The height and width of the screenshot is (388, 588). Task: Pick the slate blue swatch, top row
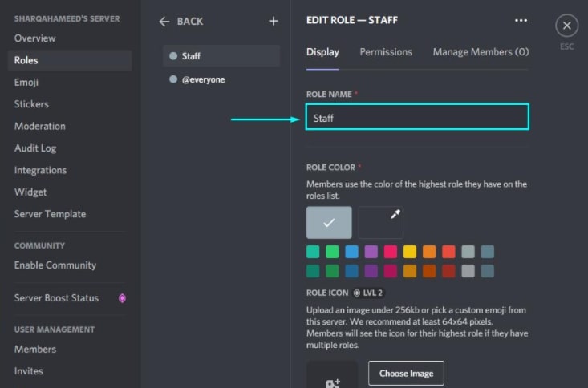488,252
